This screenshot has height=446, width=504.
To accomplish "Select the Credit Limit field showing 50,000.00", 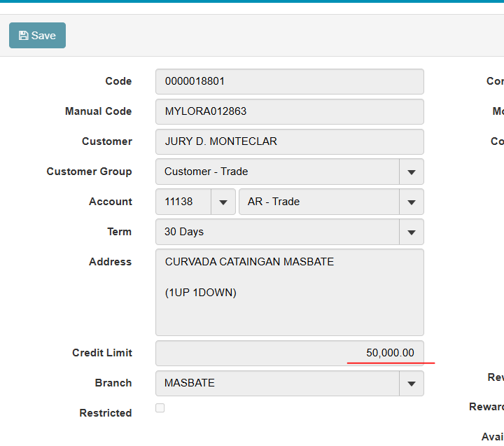I will pos(289,353).
